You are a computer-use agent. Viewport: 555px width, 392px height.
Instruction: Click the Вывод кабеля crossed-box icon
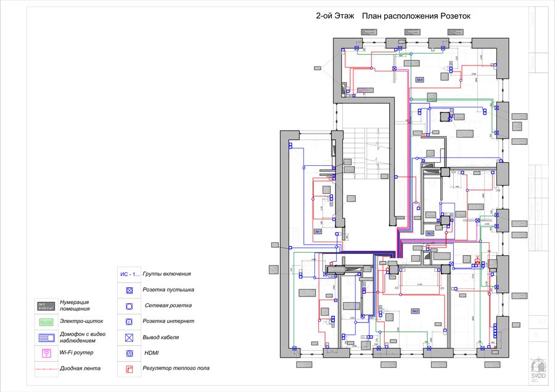pyautogui.click(x=129, y=338)
